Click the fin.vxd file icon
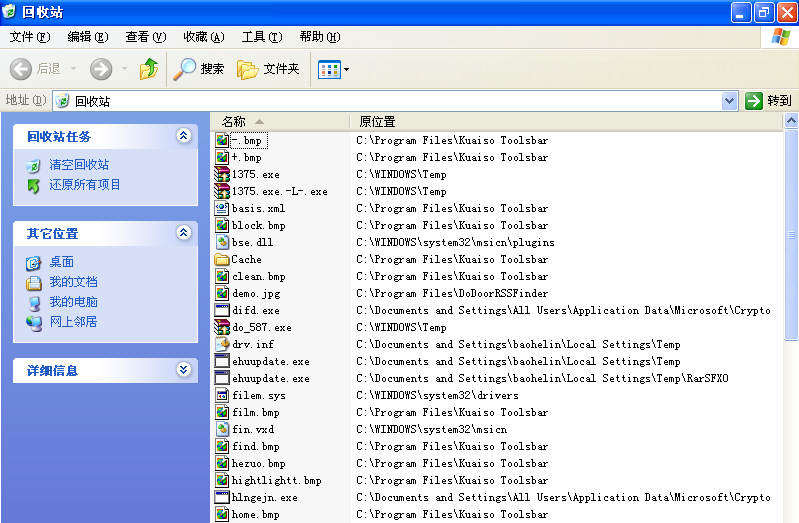Viewport: 799px width, 523px height. [222, 429]
